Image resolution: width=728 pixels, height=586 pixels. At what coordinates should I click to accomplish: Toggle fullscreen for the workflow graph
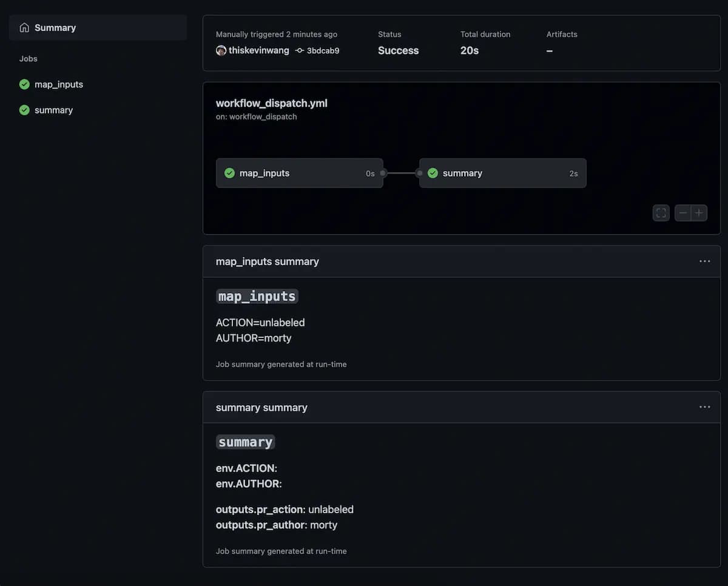point(661,213)
